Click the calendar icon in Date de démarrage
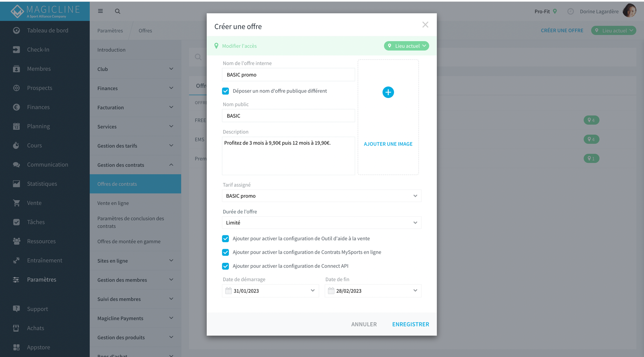Screen dimensions: 644x357 (x=229, y=291)
